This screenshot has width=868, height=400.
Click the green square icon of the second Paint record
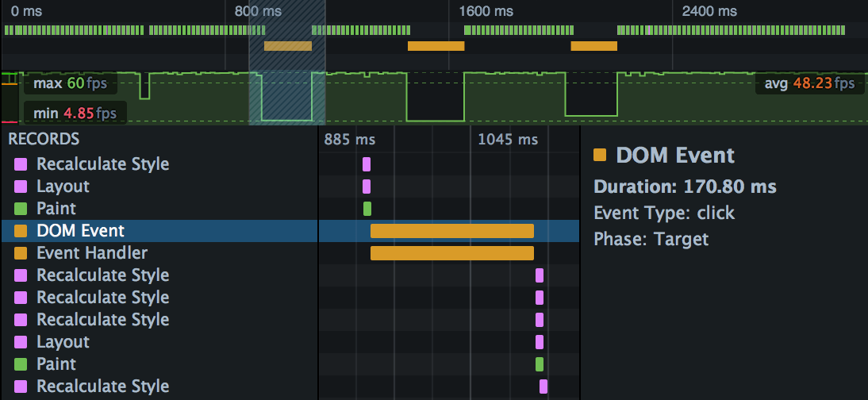(21, 364)
